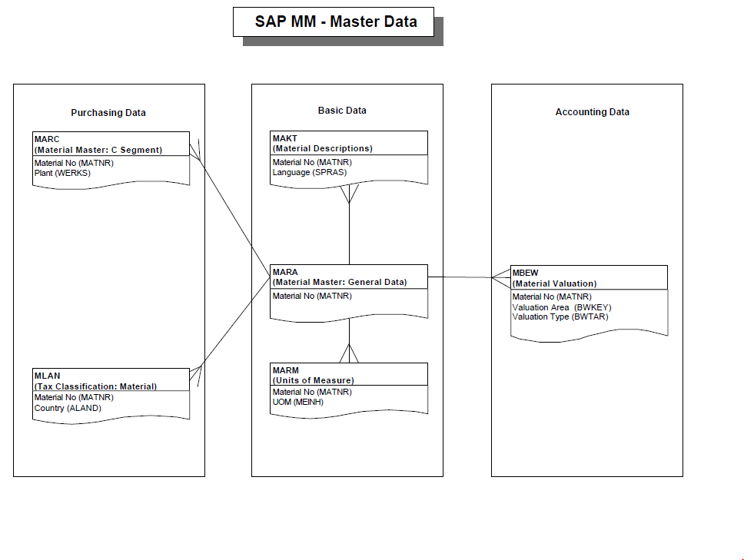Click Country (ALAND) field
Screen dimensions: 744x560
coord(68,408)
